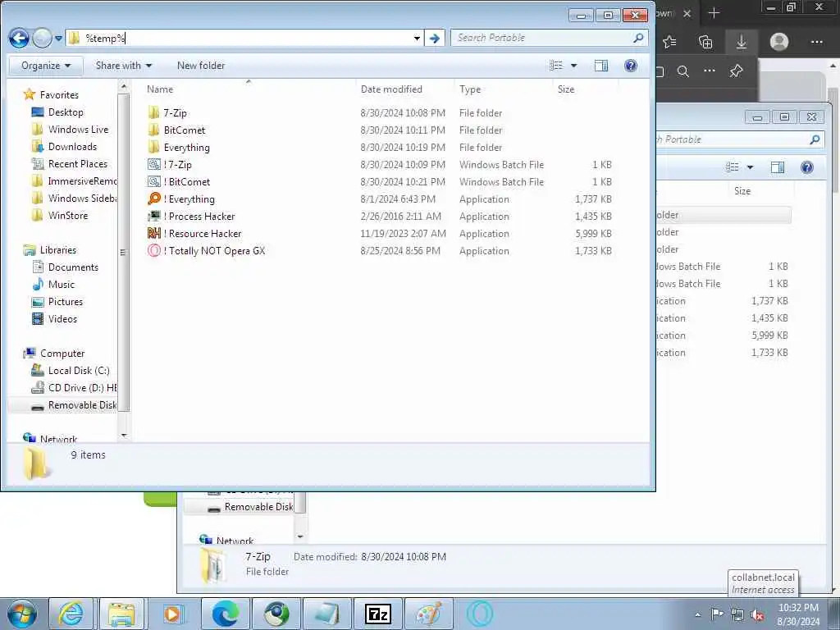Open Edge profile avatar icon
The height and width of the screenshot is (630, 840).
coord(779,42)
